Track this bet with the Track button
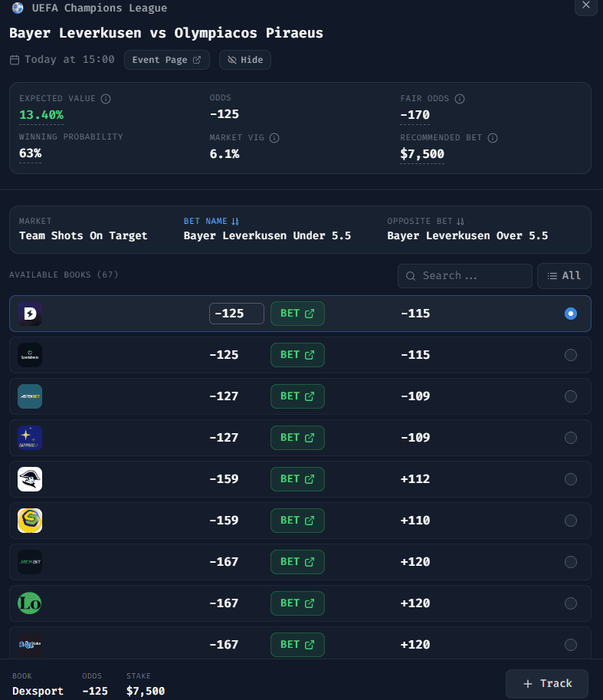 [x=546, y=683]
